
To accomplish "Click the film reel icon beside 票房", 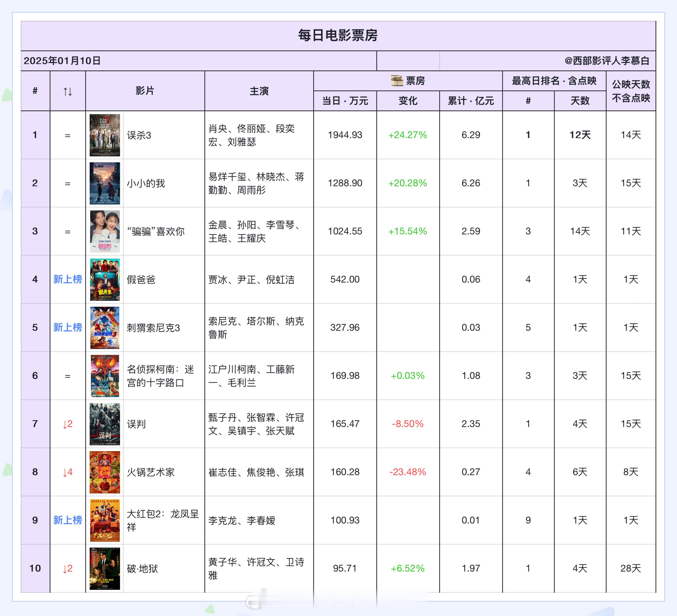I will (x=397, y=81).
